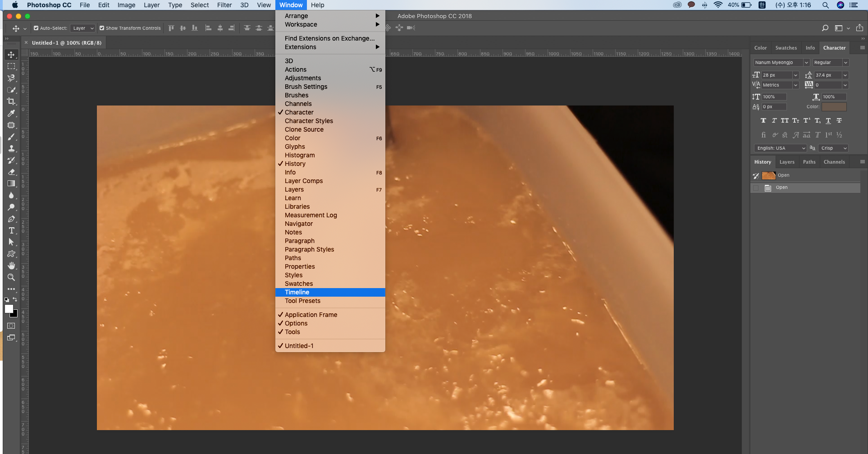Toggle Show Transform Controls checkbox
This screenshot has height=454, width=868.
point(102,28)
